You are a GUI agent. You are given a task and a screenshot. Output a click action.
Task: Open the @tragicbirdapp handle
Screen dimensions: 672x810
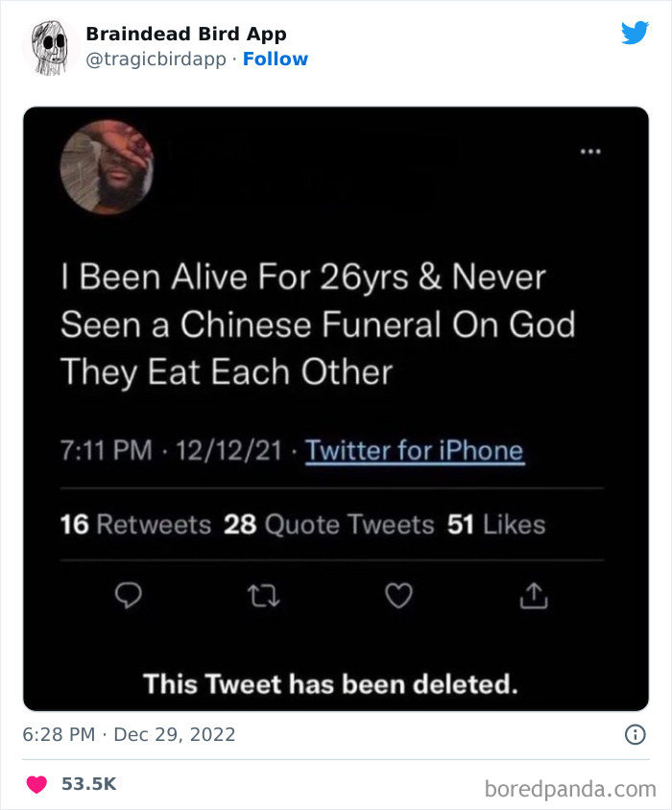coord(156,59)
